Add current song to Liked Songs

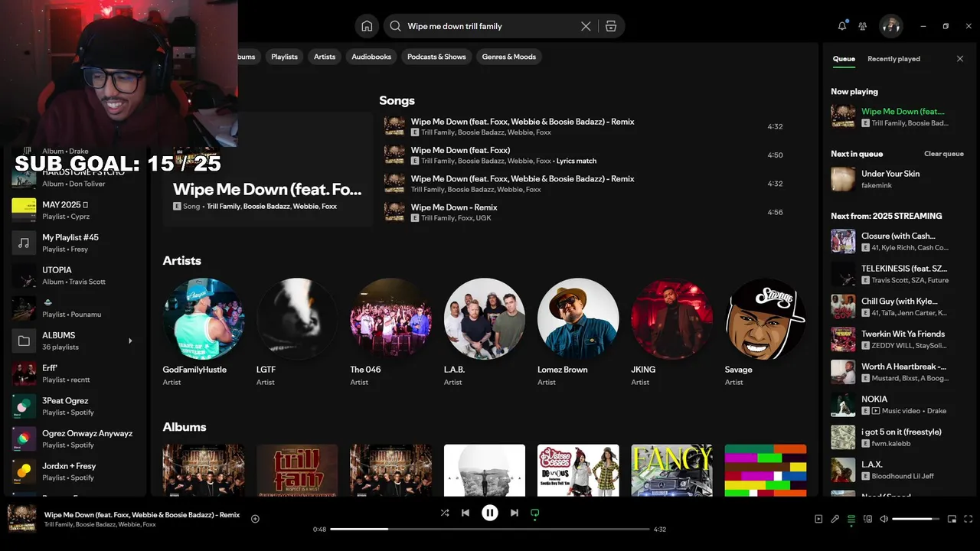tap(255, 519)
